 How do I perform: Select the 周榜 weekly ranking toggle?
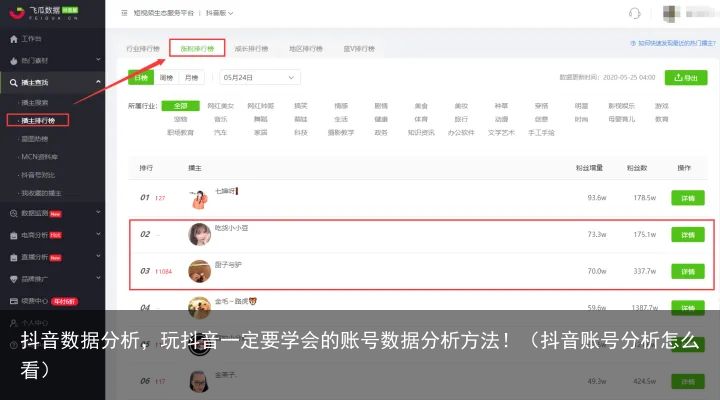click(166, 78)
